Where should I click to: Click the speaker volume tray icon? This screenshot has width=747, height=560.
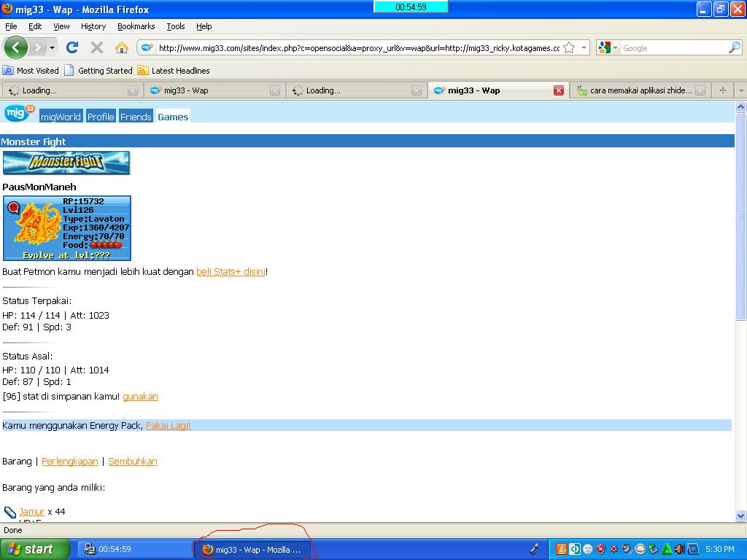click(679, 549)
